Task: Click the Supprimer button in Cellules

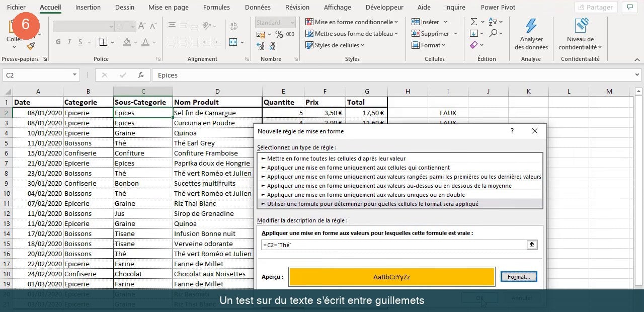Action: [x=434, y=33]
